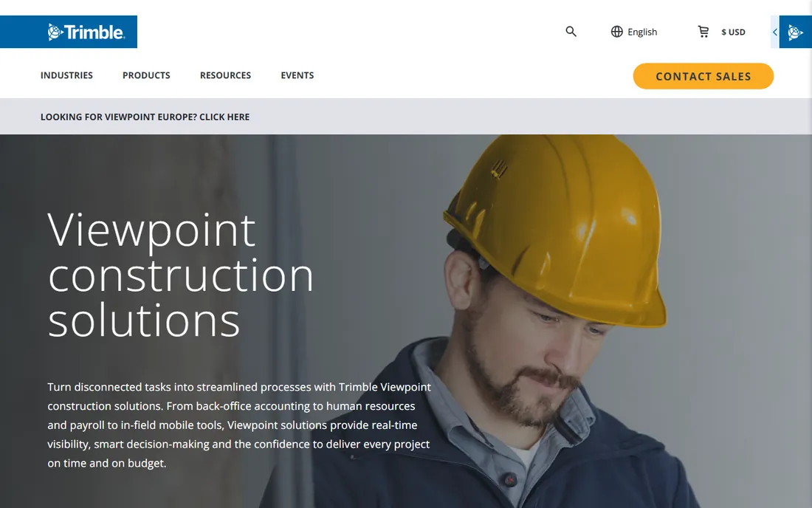Open the search magnifier icon

pos(571,32)
